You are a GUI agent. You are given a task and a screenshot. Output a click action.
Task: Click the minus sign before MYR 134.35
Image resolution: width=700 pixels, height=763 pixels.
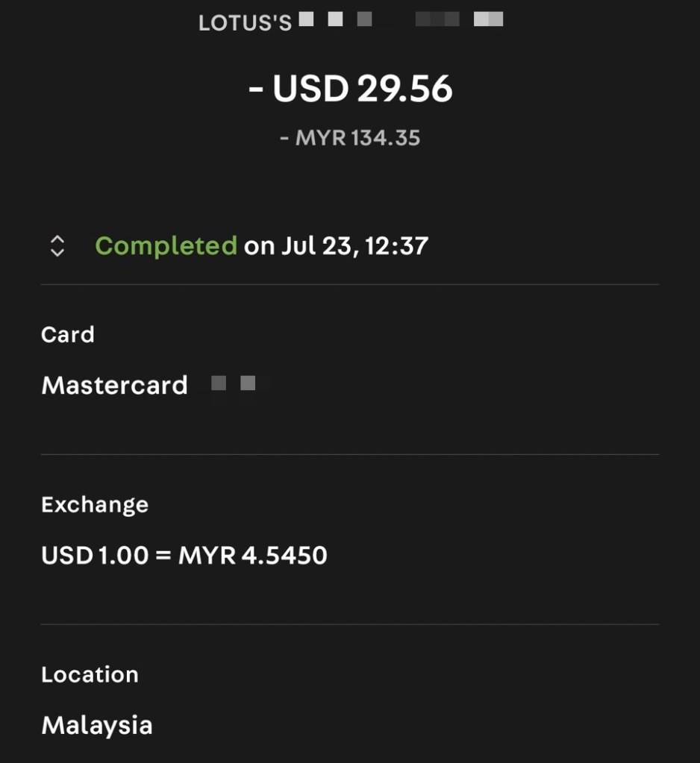point(284,139)
